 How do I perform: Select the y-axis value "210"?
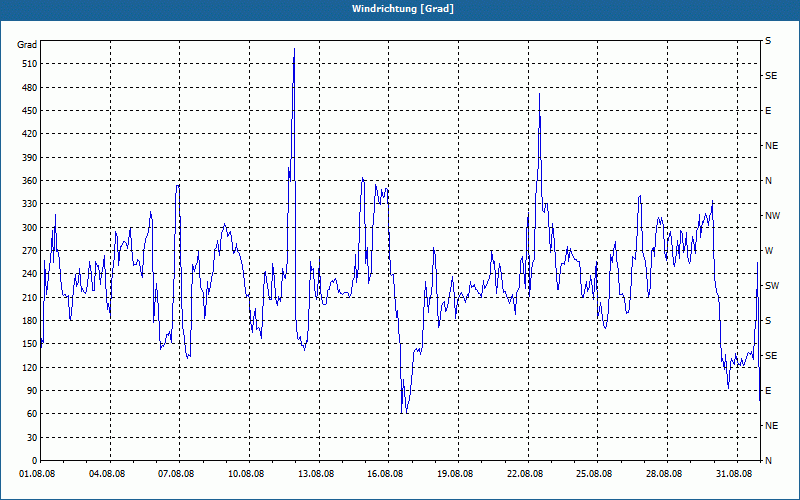click(x=30, y=297)
